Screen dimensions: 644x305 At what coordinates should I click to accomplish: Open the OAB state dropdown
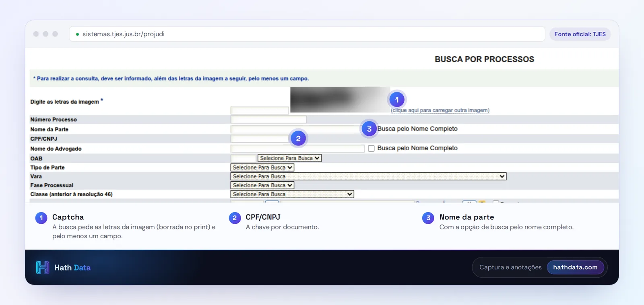click(289, 158)
